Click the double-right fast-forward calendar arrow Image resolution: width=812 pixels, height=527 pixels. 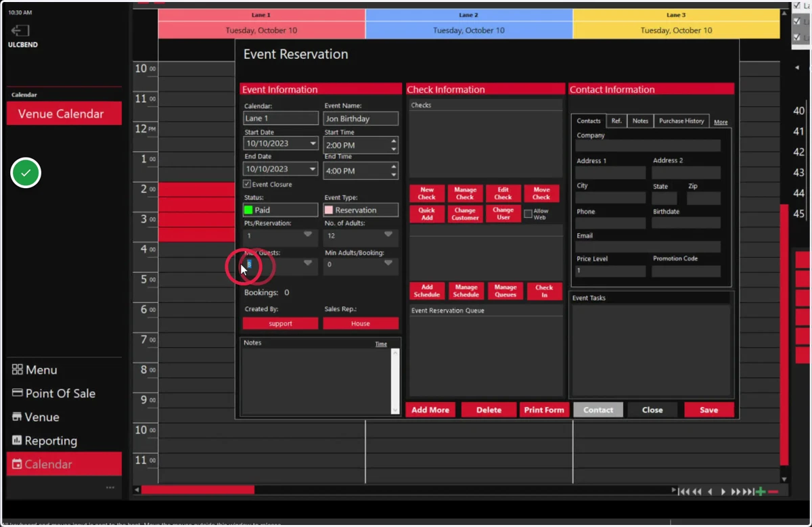coord(736,492)
